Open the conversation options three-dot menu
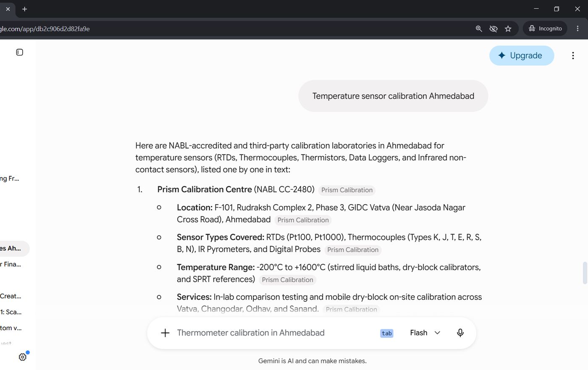 click(x=573, y=55)
